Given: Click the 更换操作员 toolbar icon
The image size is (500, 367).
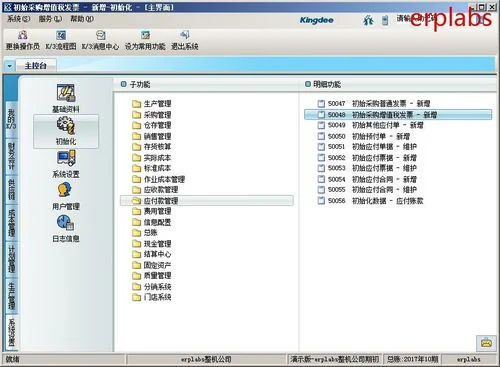Looking at the screenshot, I should (x=23, y=40).
